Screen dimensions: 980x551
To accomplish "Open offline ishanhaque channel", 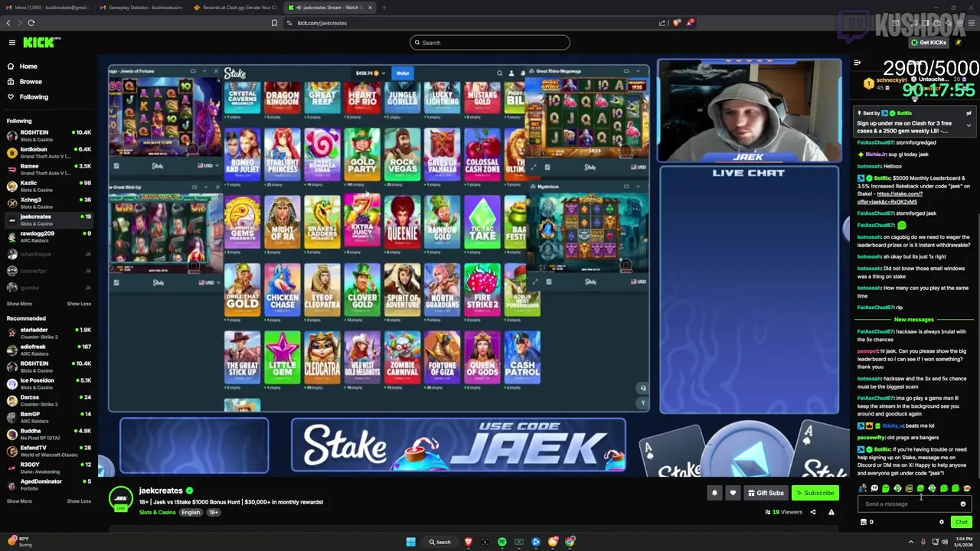I will [49, 254].
